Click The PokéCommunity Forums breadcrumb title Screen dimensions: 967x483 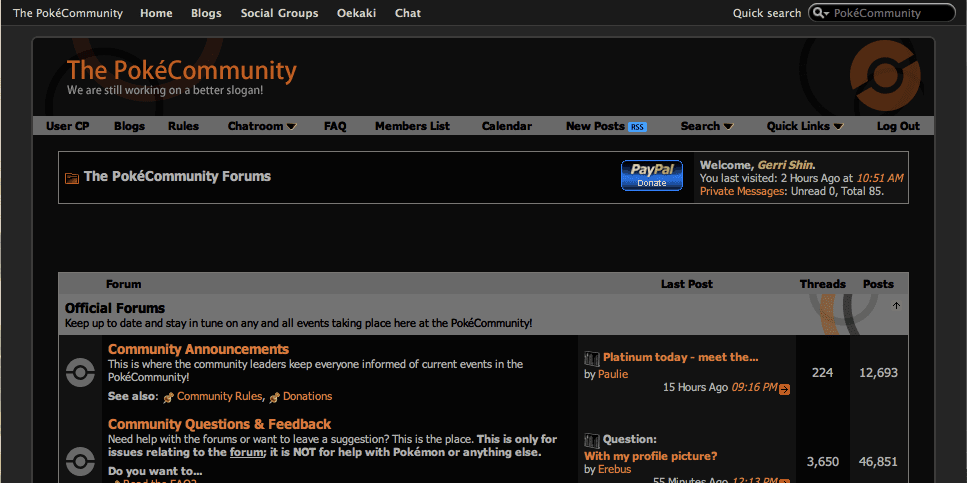[177, 176]
